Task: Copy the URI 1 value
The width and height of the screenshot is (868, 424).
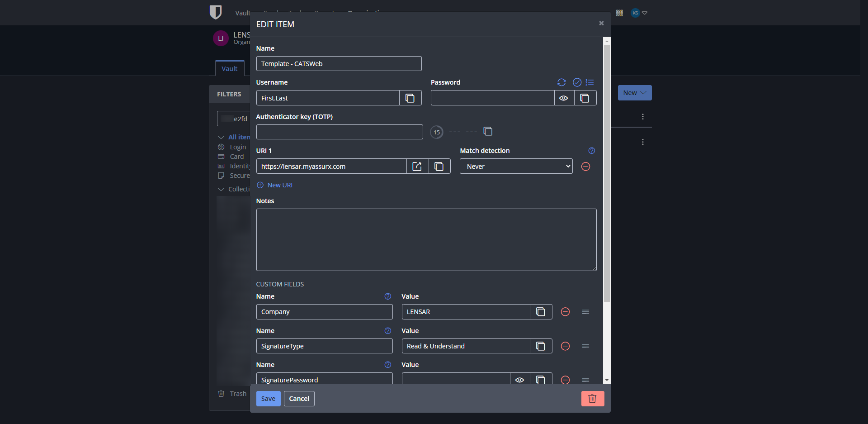Action: tap(439, 166)
